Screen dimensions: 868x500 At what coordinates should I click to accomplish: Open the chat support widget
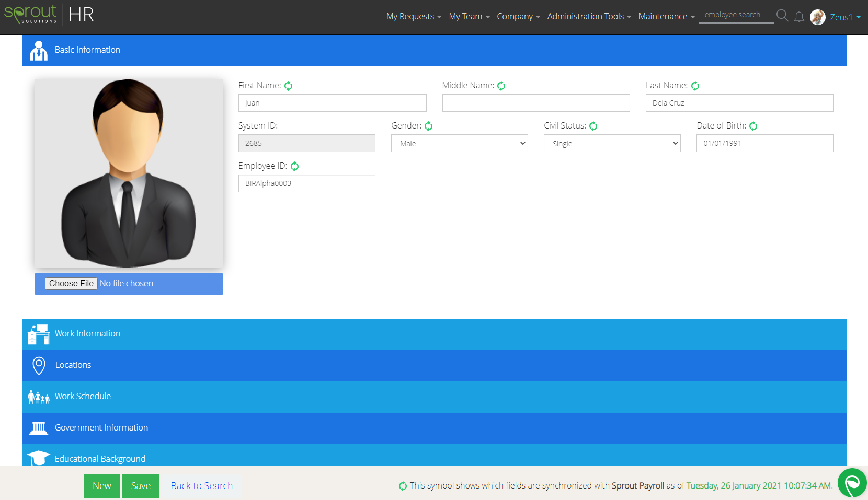(852, 483)
